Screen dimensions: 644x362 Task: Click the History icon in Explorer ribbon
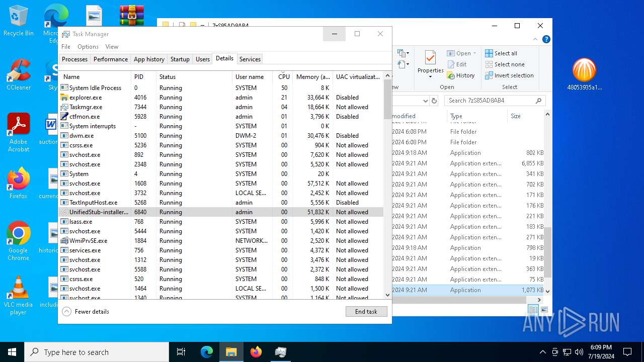[451, 75]
